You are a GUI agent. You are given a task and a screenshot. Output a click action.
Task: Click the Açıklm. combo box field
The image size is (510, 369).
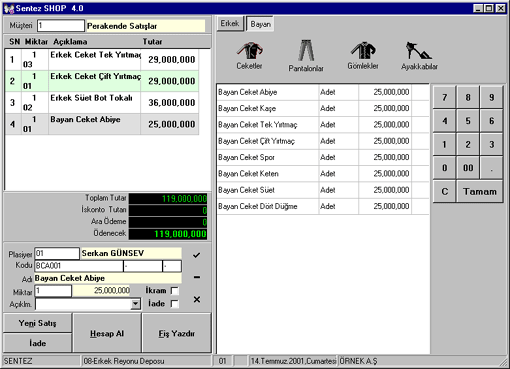(x=88, y=304)
